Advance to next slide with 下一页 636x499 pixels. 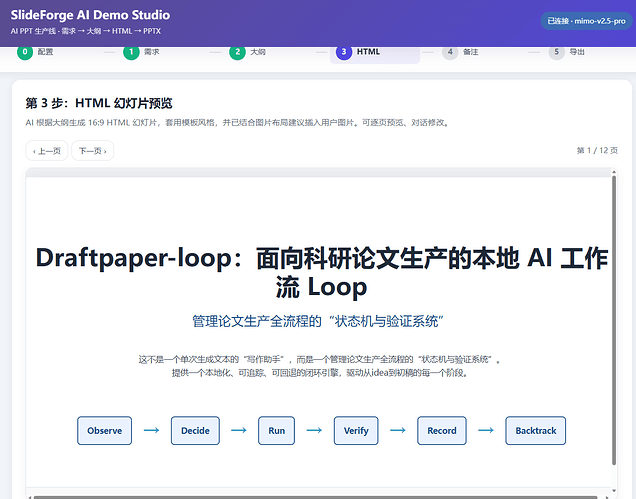92,151
